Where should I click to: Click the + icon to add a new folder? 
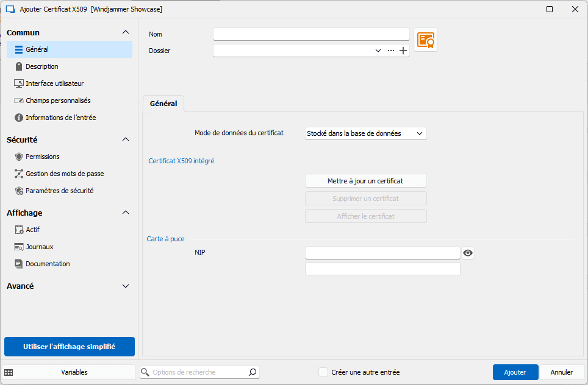point(403,51)
